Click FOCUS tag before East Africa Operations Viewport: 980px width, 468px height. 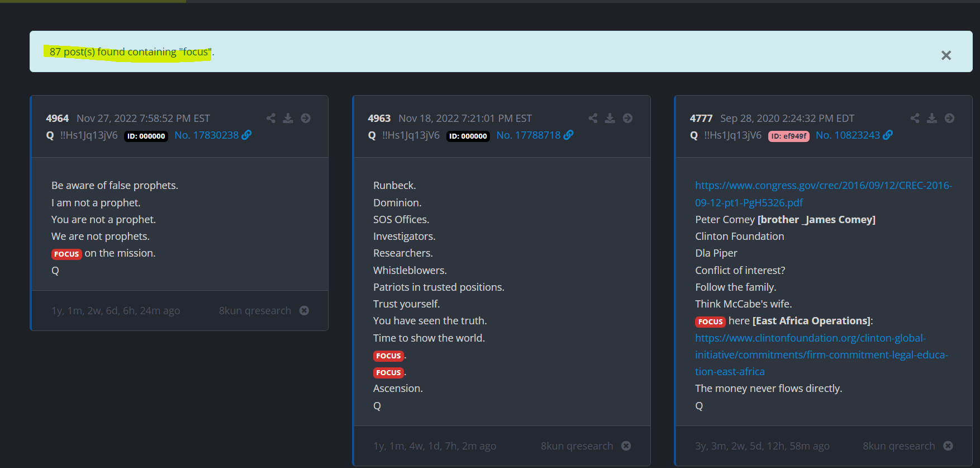point(710,322)
